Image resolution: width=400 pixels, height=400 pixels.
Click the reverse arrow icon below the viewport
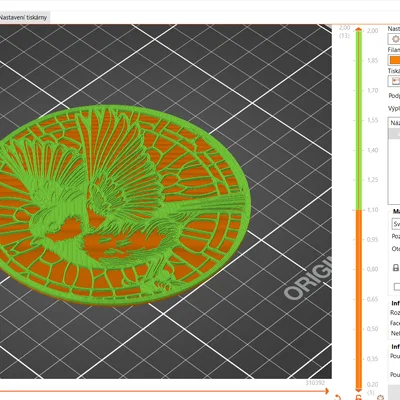pyautogui.click(x=338, y=397)
